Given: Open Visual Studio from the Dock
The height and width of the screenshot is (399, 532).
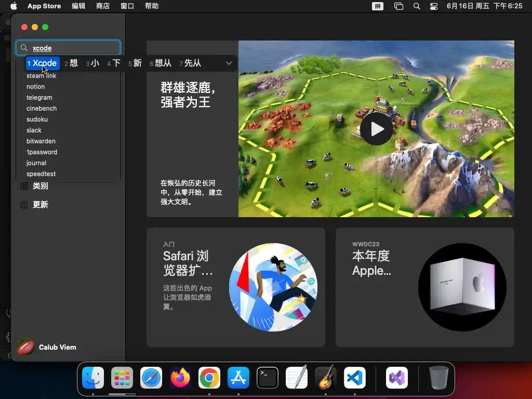Looking at the screenshot, I should pos(397,378).
